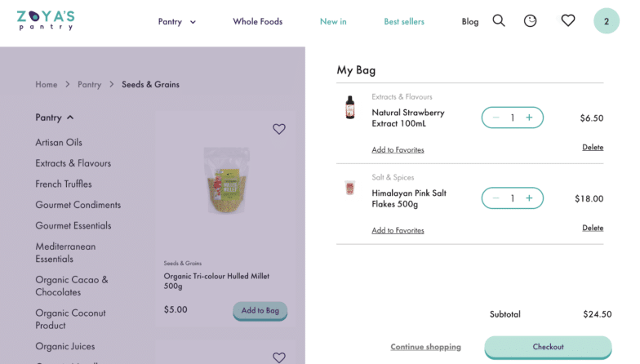
Task: Click the Continue shopping link
Action: [x=425, y=347]
